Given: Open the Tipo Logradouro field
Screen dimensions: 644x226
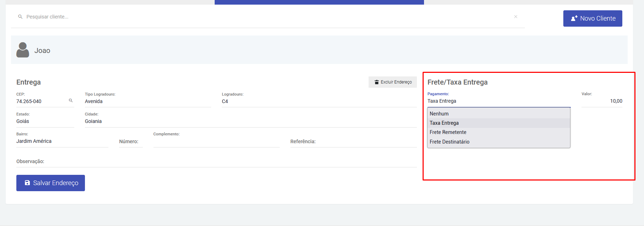Looking at the screenshot, I should click(147, 102).
